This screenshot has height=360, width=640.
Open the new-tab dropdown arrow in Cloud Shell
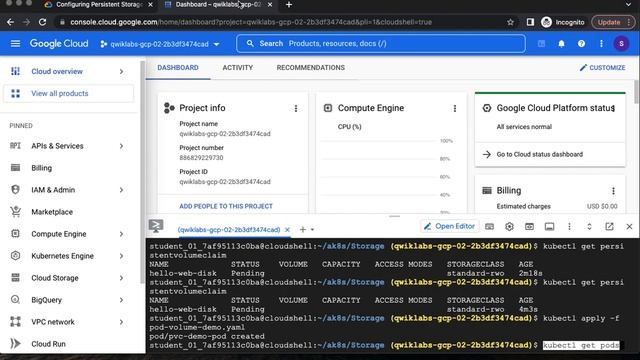pyautogui.click(x=313, y=230)
